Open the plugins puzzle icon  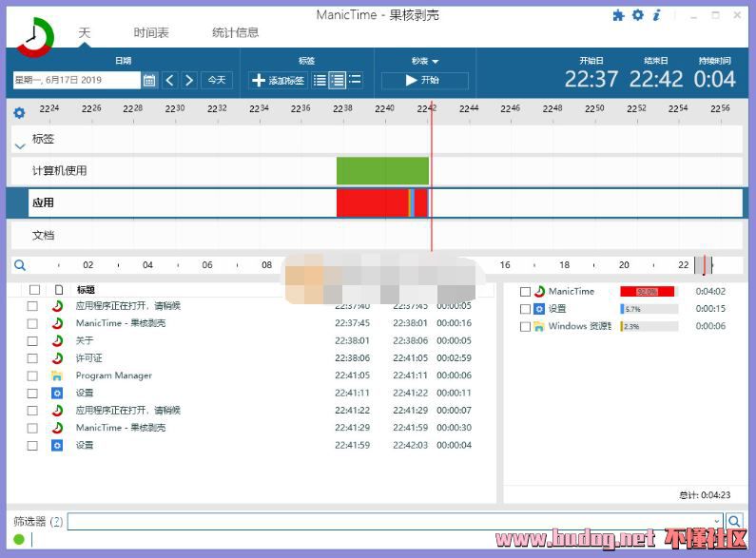point(619,15)
